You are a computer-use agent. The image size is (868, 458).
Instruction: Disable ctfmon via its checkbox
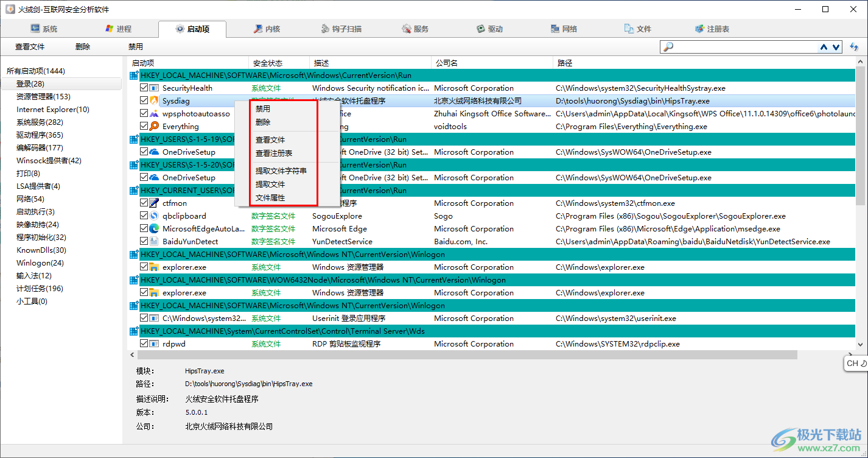(144, 203)
